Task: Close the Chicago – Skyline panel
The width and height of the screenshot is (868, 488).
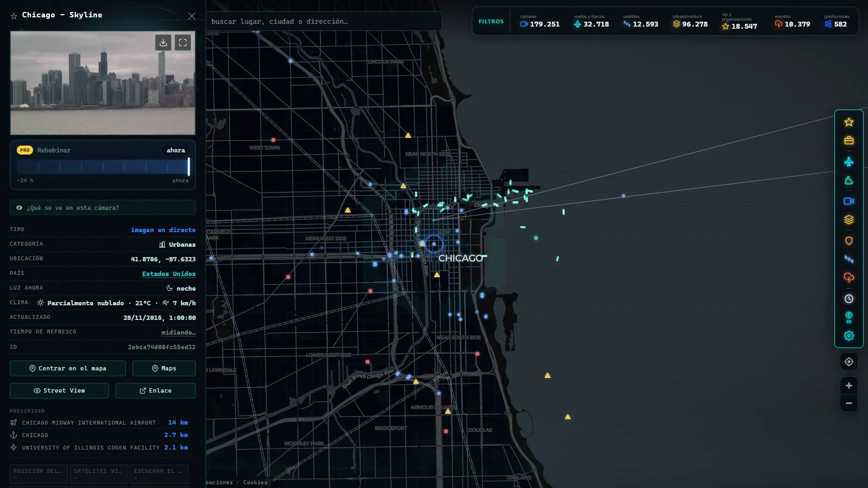Action: point(192,16)
